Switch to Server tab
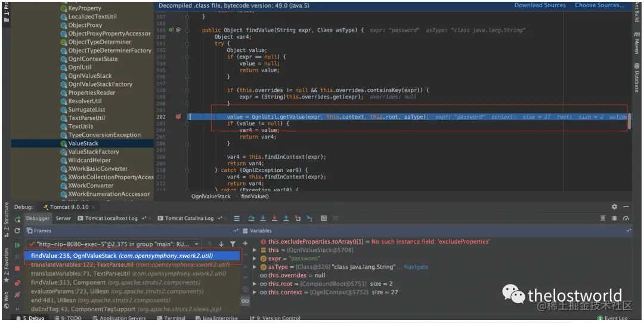644x323 pixels. 63,219
